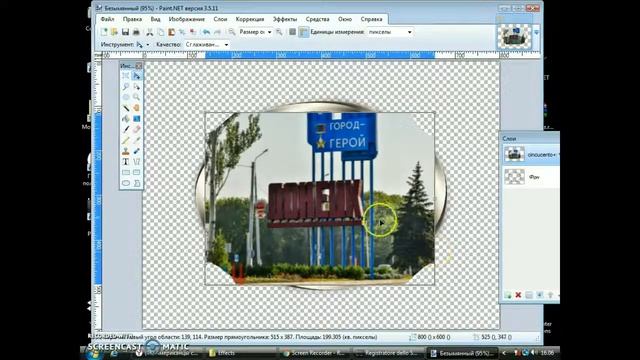Select the Gradient tool
This screenshot has height=360, width=640.
pos(136,119)
